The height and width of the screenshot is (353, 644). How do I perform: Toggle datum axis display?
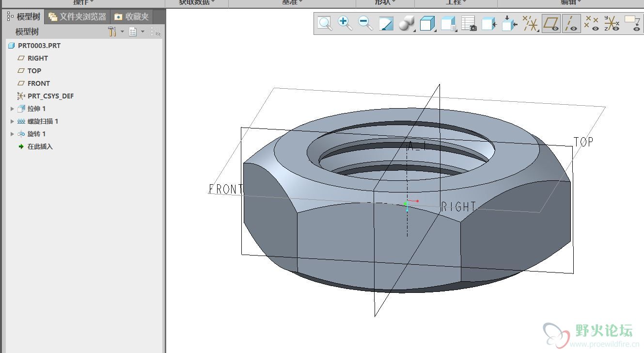tap(571, 23)
